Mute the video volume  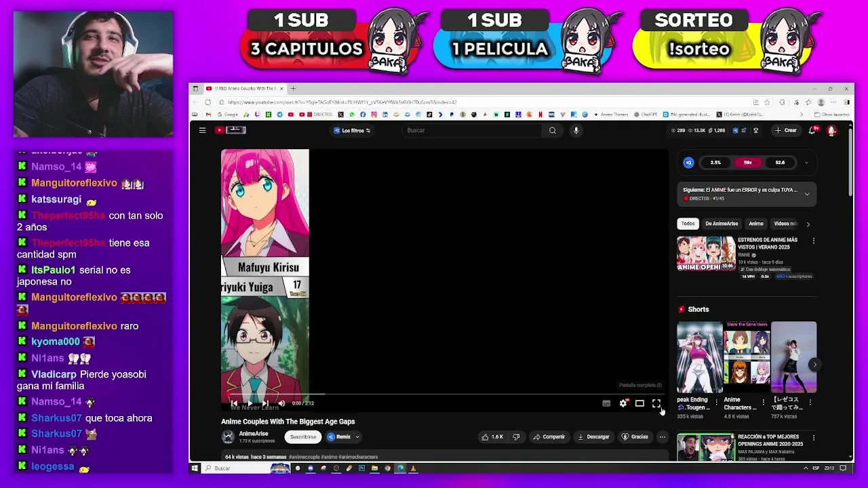pos(281,403)
